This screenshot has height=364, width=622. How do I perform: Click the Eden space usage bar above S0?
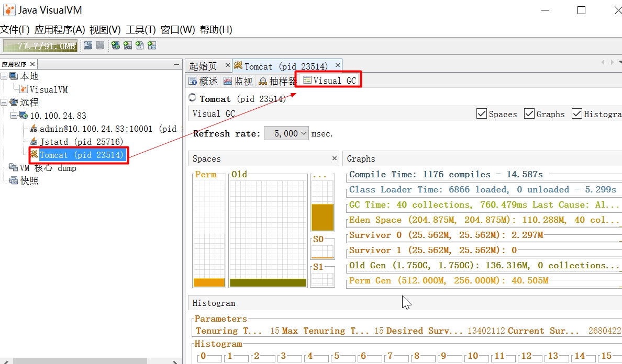(323, 217)
